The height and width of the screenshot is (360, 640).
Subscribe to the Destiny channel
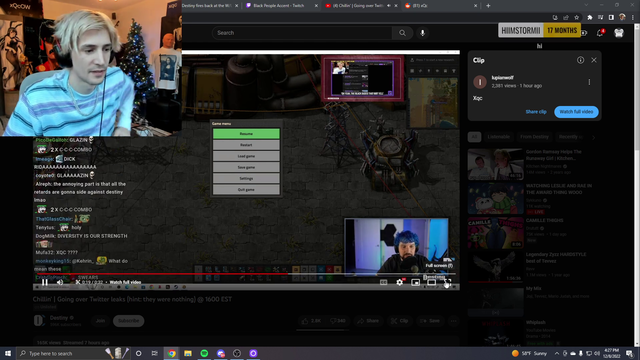(x=129, y=321)
